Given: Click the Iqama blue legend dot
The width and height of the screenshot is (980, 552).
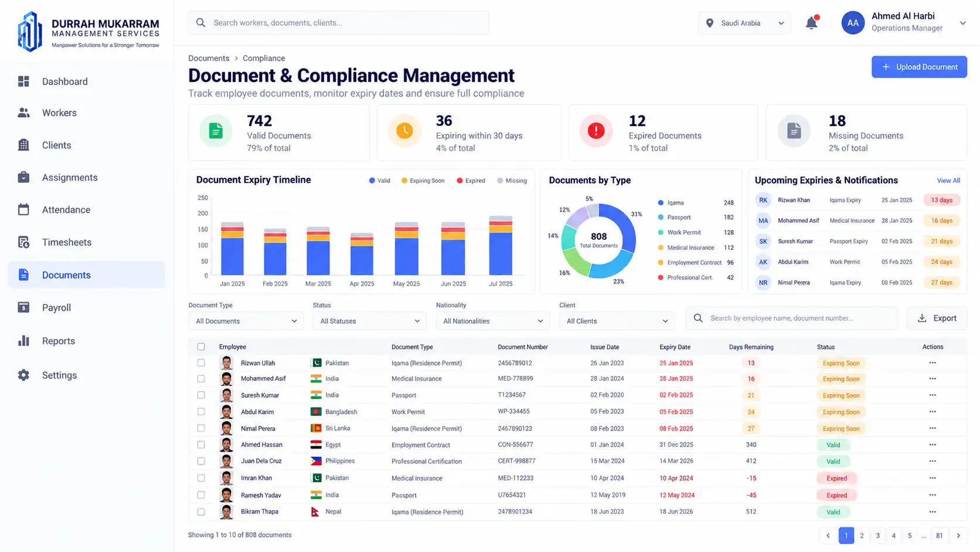Looking at the screenshot, I should (661, 202).
